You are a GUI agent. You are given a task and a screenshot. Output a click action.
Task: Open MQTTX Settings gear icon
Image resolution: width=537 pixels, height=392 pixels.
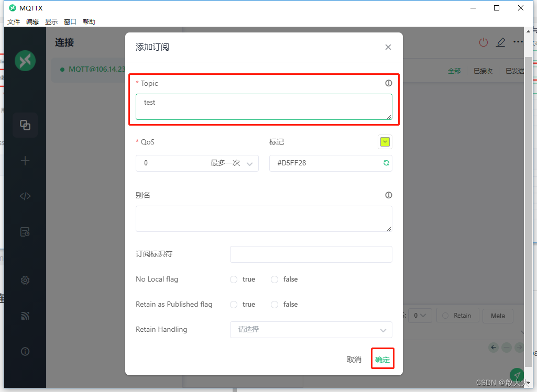(25, 280)
